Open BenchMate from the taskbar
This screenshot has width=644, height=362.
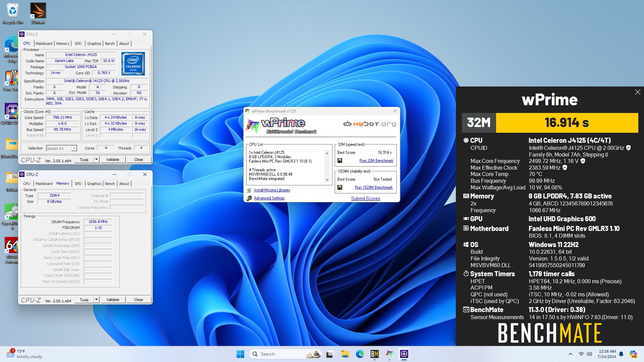click(x=374, y=354)
